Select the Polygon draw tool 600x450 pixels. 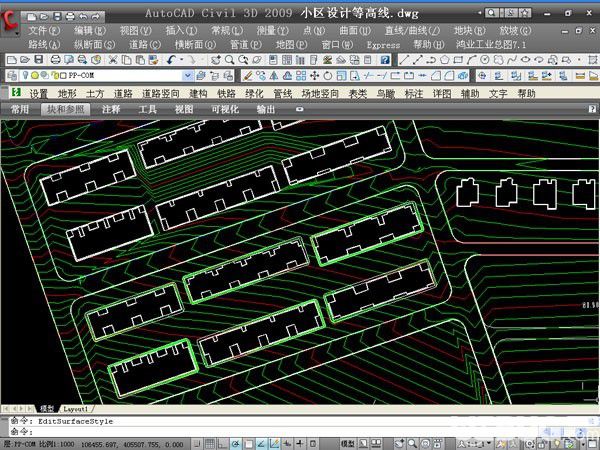tap(444, 60)
